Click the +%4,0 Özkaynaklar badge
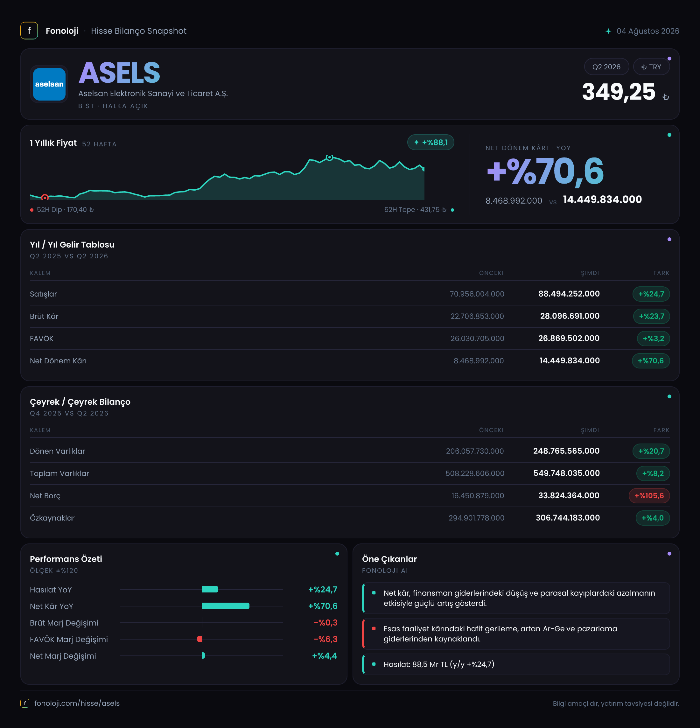 click(x=653, y=518)
